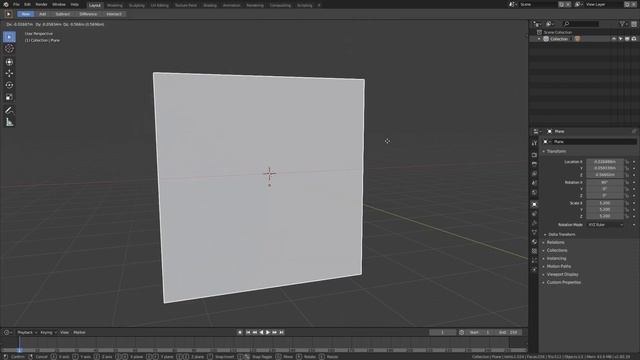Screen dimensions: 640x360
Task: Open the Tool properties tab
Action: (534, 143)
